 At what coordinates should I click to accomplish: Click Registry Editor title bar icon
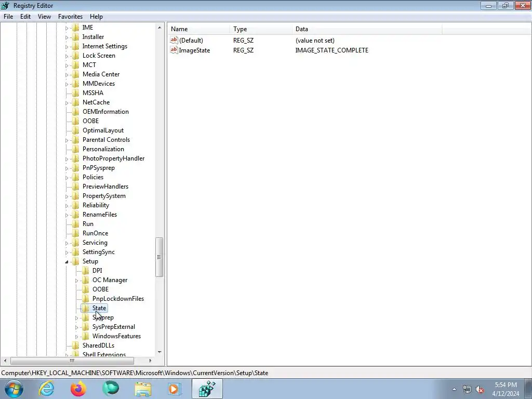(5, 5)
